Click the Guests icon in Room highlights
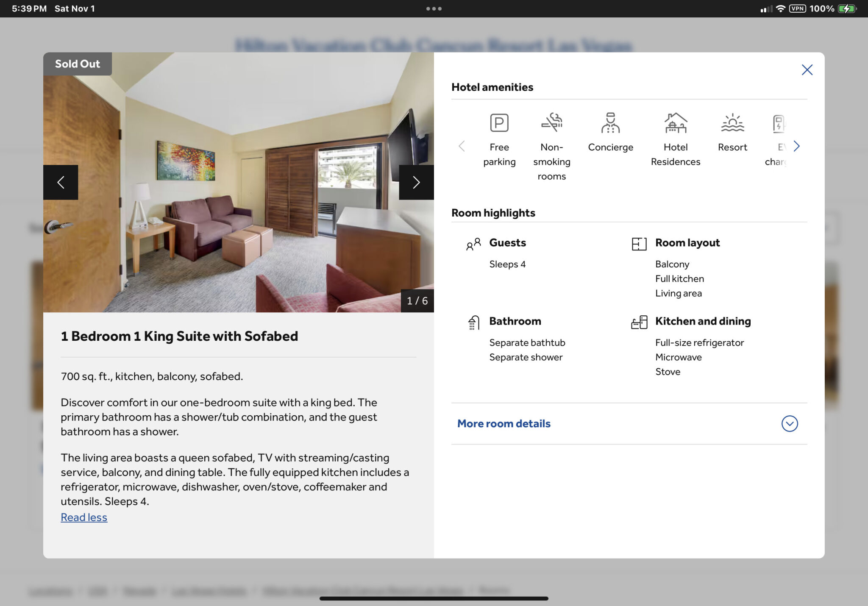 pos(473,244)
